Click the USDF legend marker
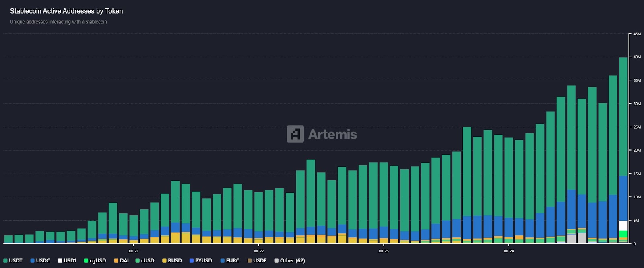 pyautogui.click(x=250, y=261)
